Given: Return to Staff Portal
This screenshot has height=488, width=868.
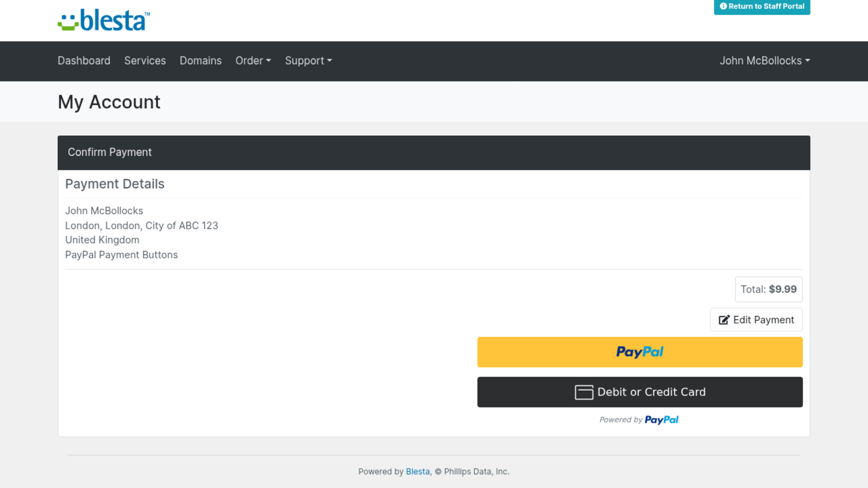Looking at the screenshot, I should coord(762,7).
